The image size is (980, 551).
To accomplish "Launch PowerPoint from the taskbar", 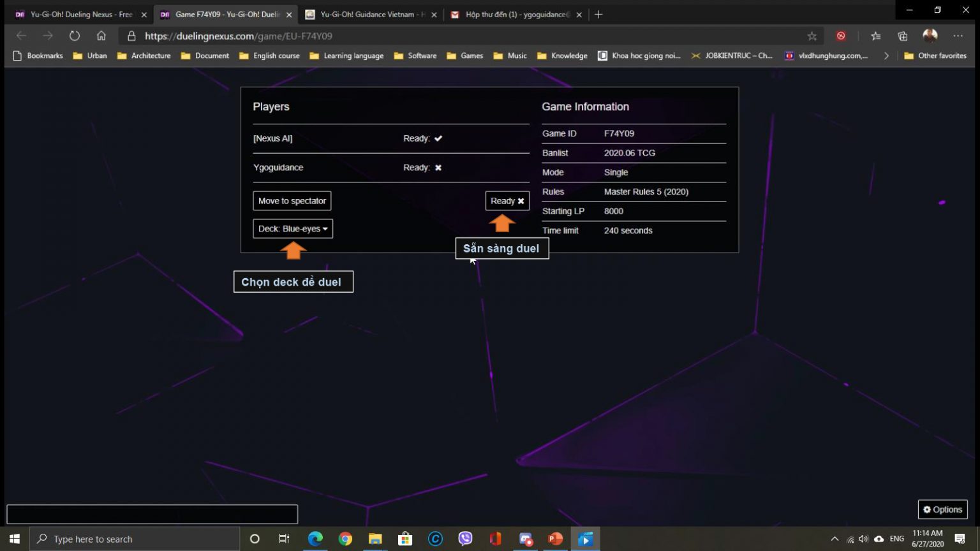I will coord(554,539).
